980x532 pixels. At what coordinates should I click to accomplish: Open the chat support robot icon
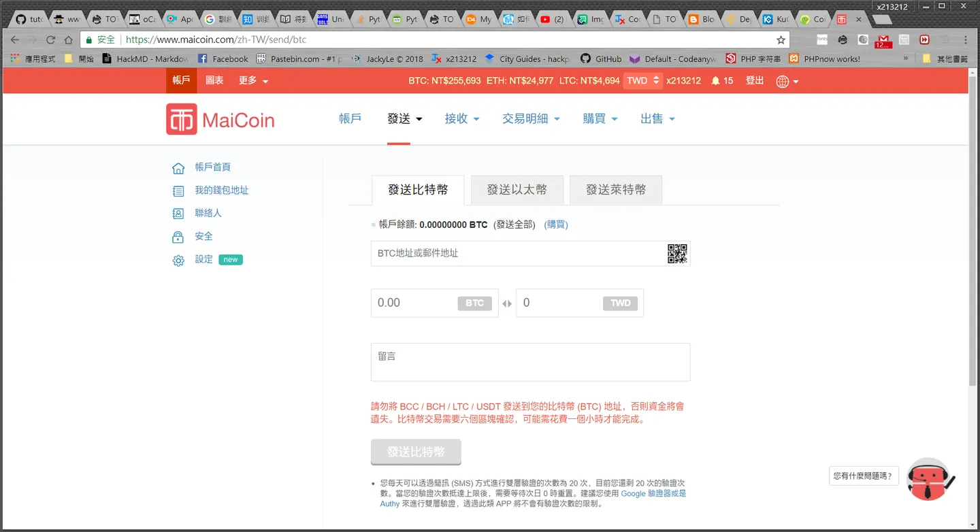click(930, 478)
